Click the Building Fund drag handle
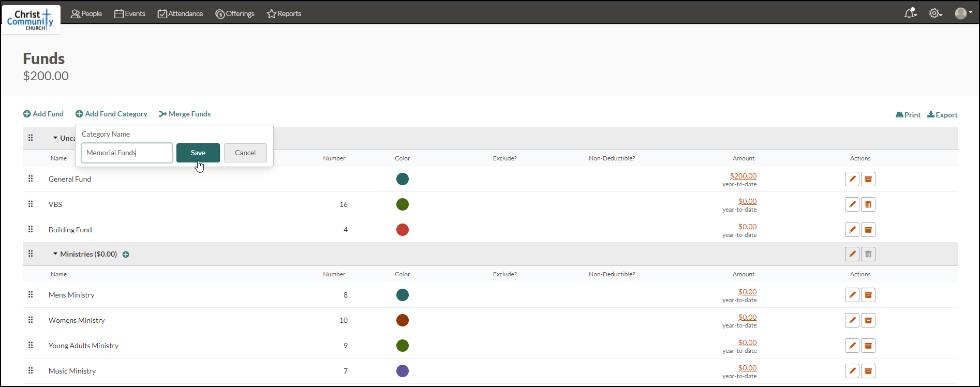 (31, 229)
